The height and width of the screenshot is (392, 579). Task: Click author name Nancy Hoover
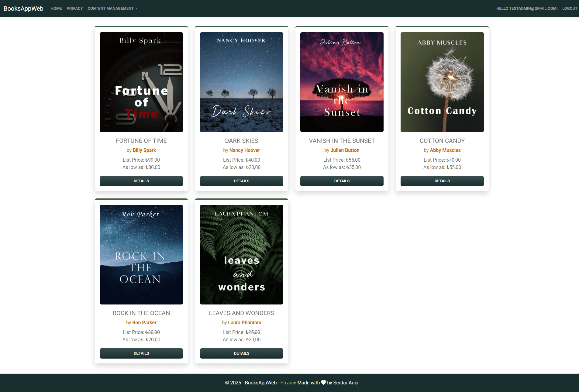[245, 150]
